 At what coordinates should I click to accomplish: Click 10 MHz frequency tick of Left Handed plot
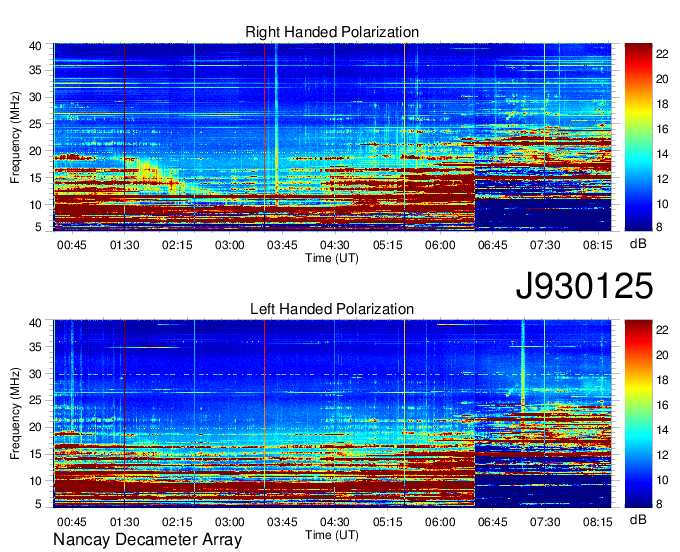point(35,481)
